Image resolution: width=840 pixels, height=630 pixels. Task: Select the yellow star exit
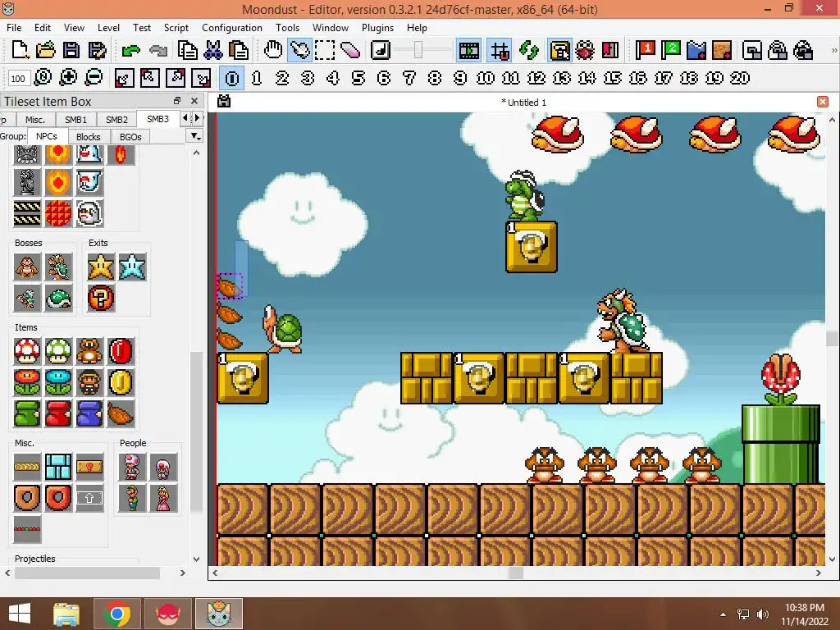pos(101,267)
